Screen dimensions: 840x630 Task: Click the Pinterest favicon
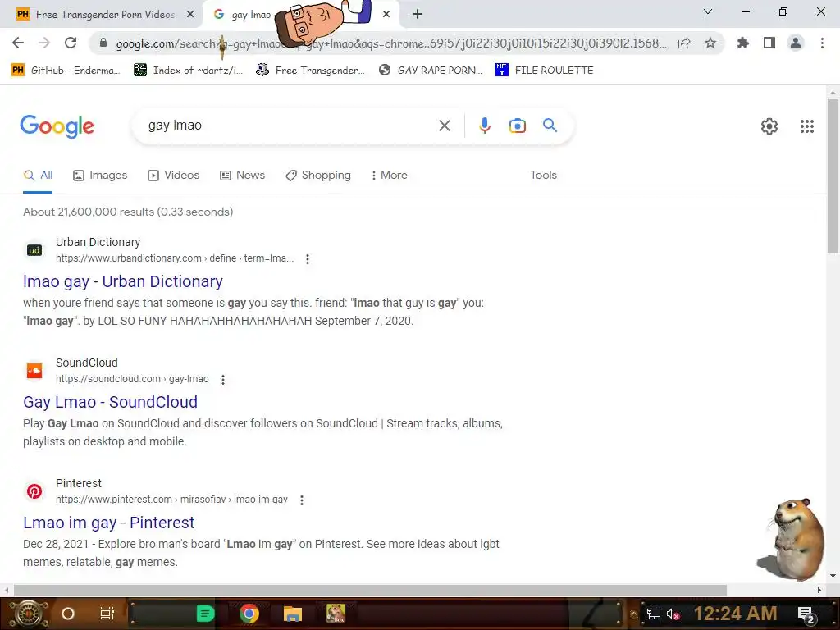34,491
